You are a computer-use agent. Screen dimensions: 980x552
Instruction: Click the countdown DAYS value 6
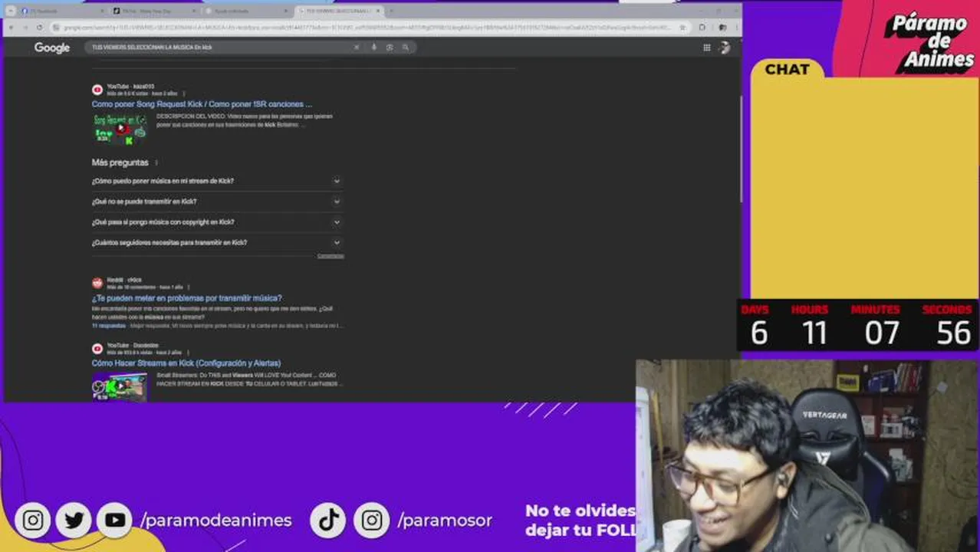point(758,333)
